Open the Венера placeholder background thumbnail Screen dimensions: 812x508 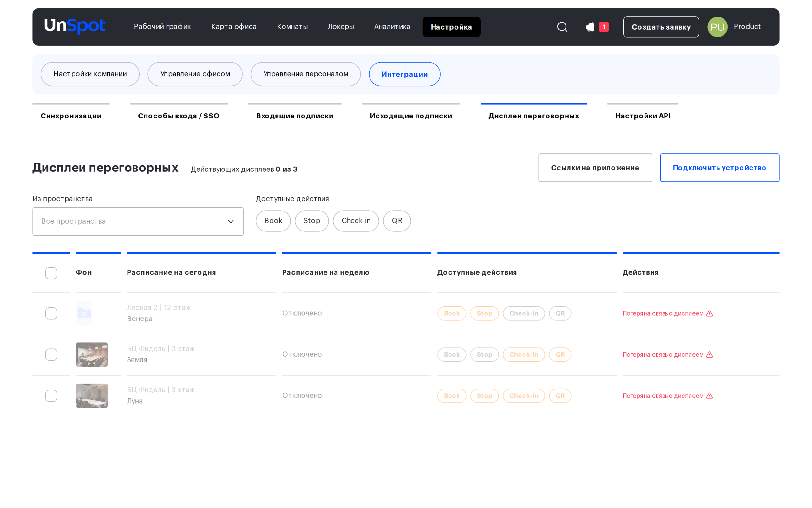[84, 313]
